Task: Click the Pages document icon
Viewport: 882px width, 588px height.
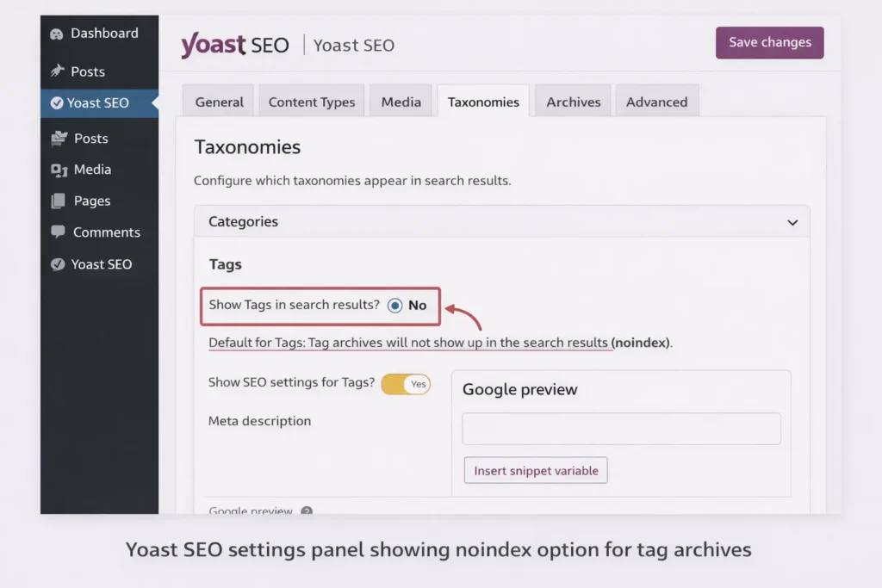Action: pos(57,201)
